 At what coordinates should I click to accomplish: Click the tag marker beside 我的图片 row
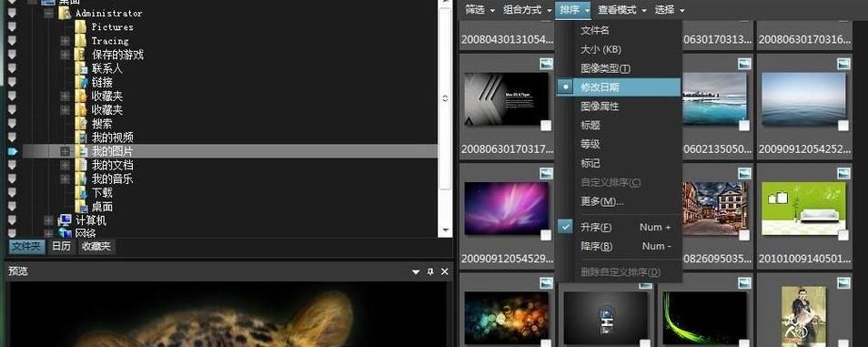[12, 151]
